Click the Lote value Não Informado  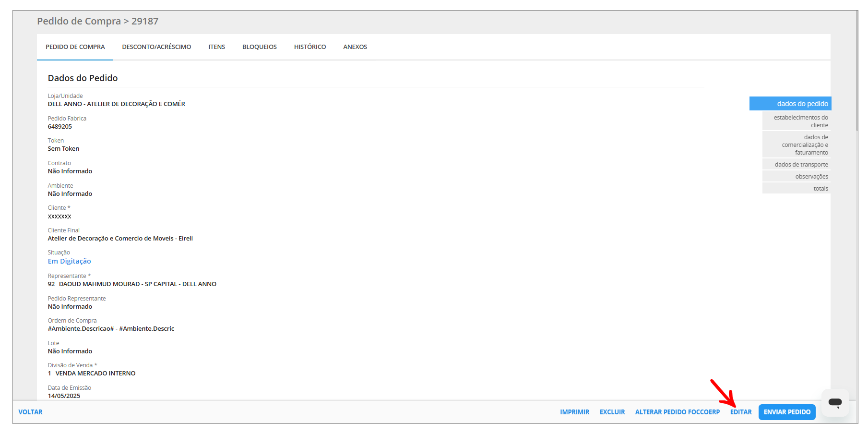(70, 351)
